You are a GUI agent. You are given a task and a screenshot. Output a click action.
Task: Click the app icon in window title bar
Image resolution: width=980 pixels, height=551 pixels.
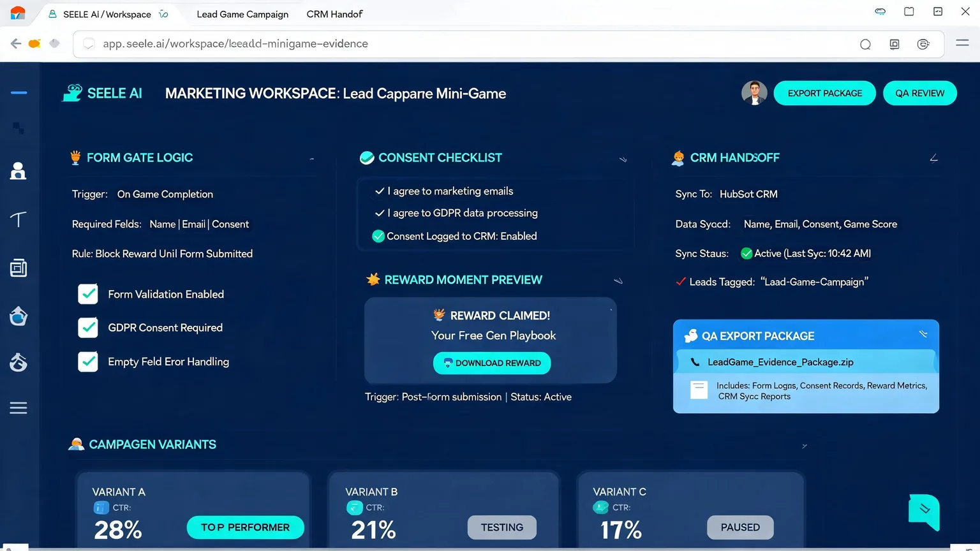pyautogui.click(x=18, y=13)
